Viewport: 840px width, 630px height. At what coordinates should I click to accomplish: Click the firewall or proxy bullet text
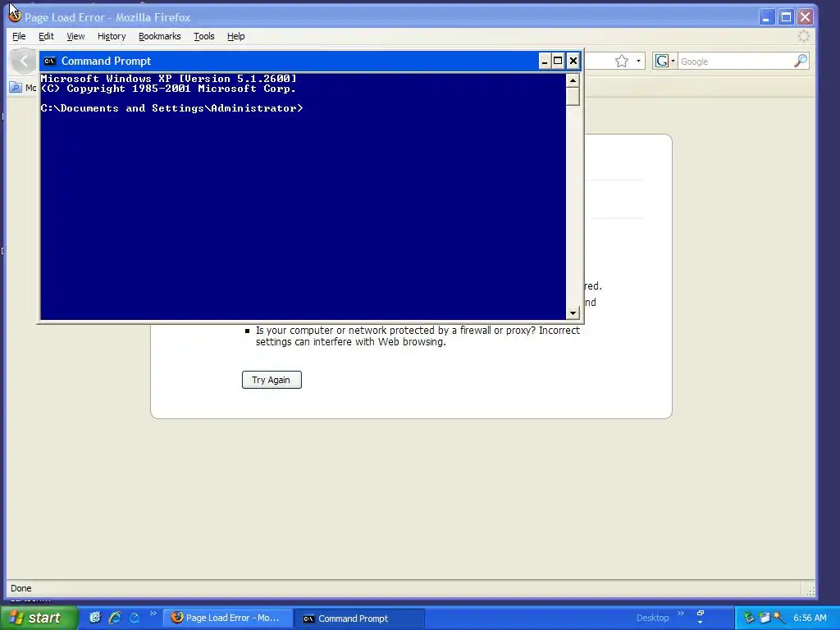[x=418, y=336]
